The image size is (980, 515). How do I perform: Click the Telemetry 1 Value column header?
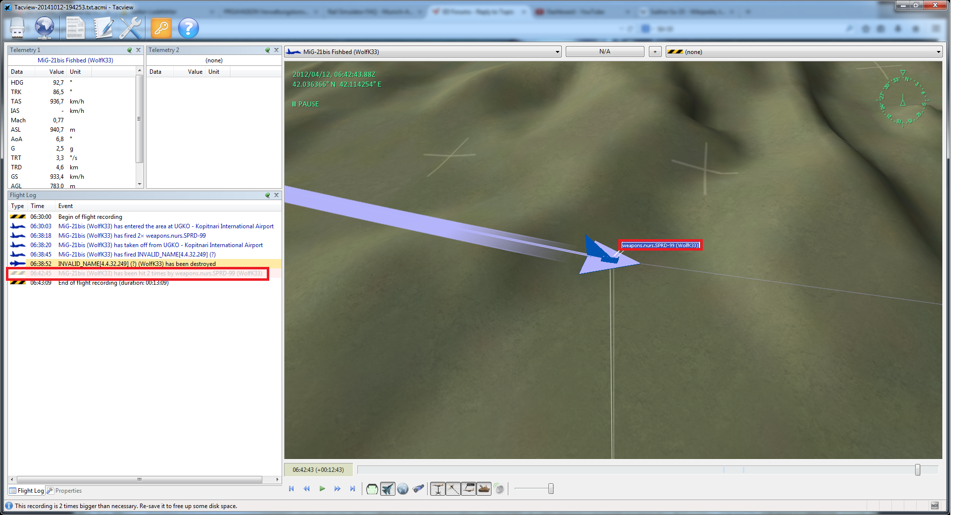(x=51, y=72)
